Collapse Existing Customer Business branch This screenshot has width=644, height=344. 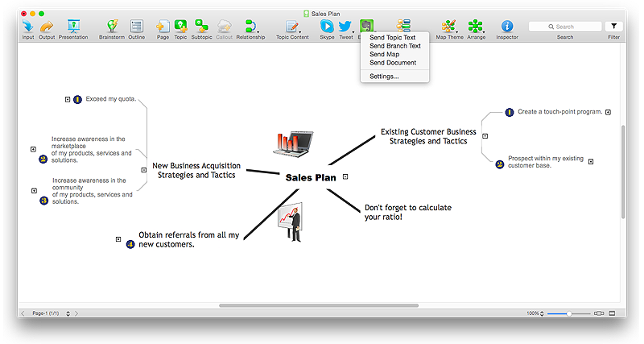tap(485, 136)
